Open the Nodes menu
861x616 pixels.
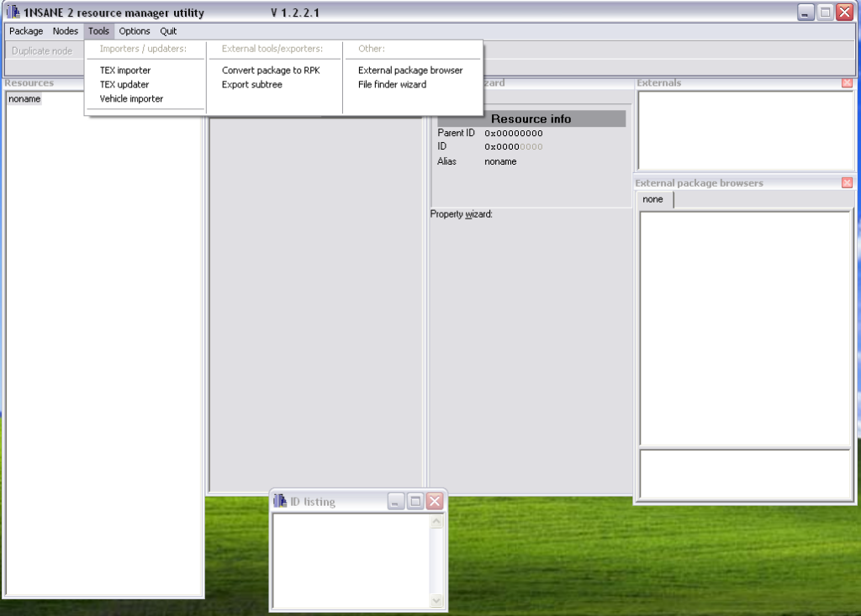[x=66, y=31]
